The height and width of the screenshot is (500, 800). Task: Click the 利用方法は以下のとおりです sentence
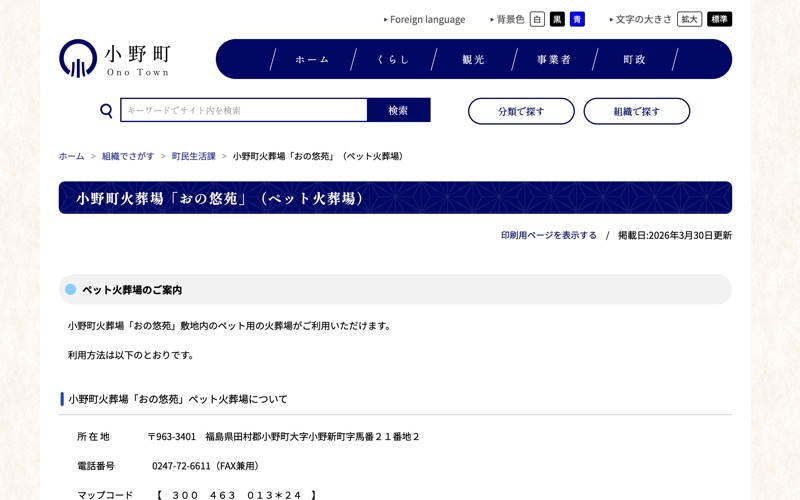pos(131,355)
